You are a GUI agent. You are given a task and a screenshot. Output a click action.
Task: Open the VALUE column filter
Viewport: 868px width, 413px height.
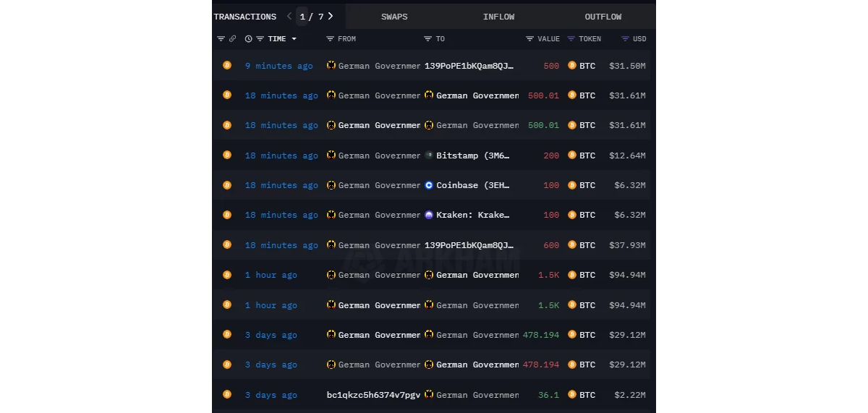530,39
